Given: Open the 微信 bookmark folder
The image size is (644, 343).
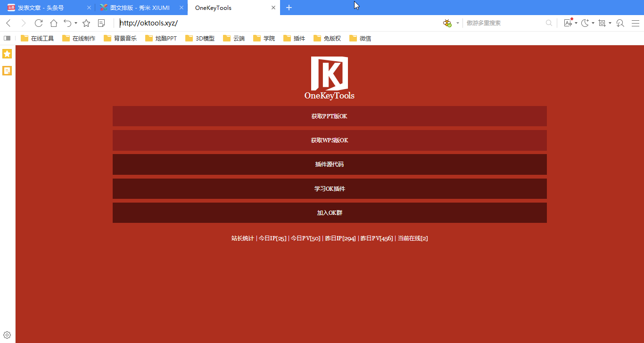Looking at the screenshot, I should [x=360, y=38].
